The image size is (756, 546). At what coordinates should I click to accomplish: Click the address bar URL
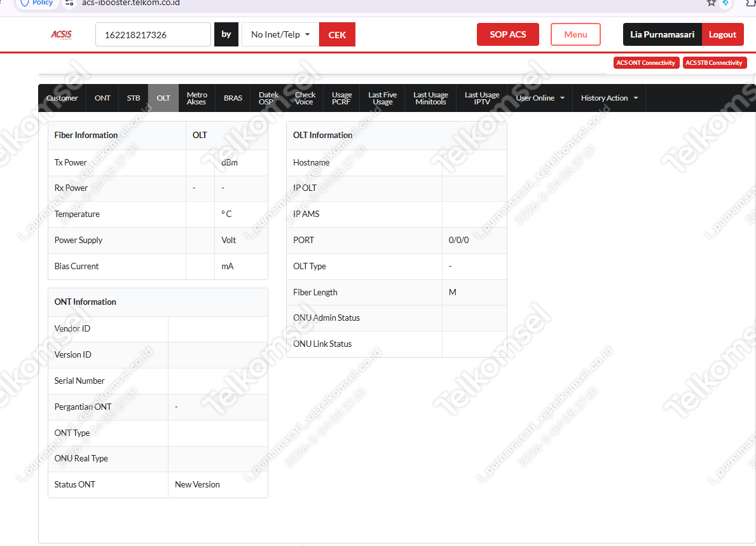click(130, 3)
